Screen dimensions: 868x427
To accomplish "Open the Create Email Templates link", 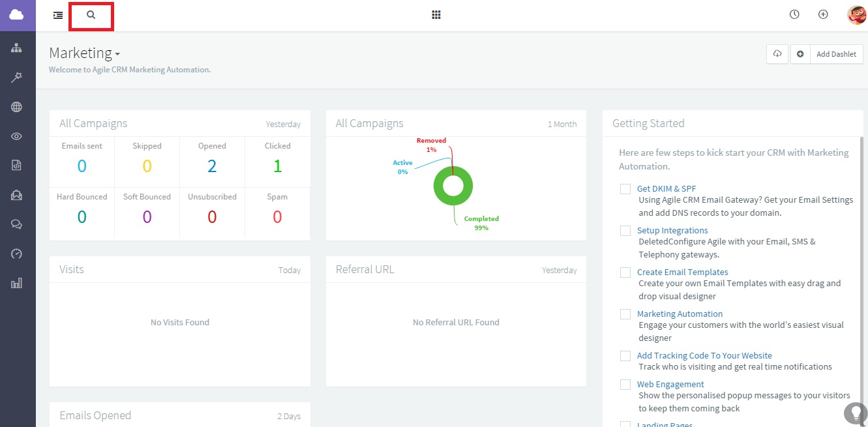I will pyautogui.click(x=683, y=272).
